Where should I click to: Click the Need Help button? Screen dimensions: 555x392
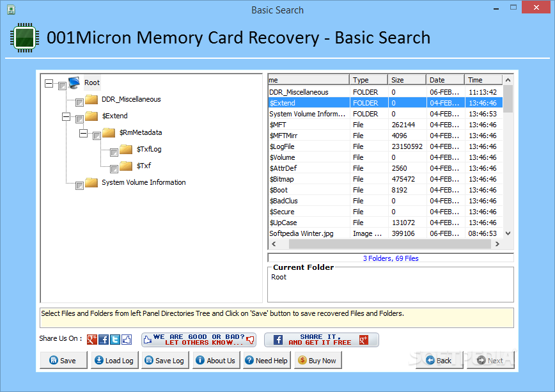(x=267, y=360)
